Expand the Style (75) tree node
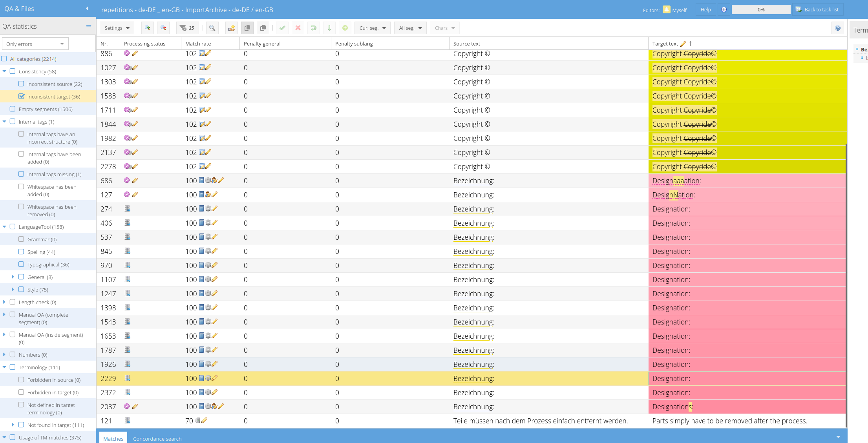 (x=13, y=289)
